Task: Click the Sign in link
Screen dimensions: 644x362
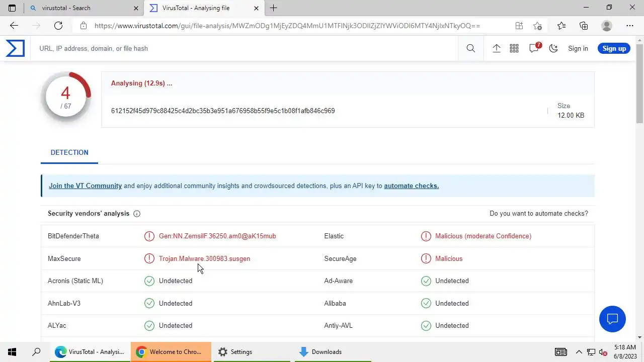Action: tap(578, 48)
